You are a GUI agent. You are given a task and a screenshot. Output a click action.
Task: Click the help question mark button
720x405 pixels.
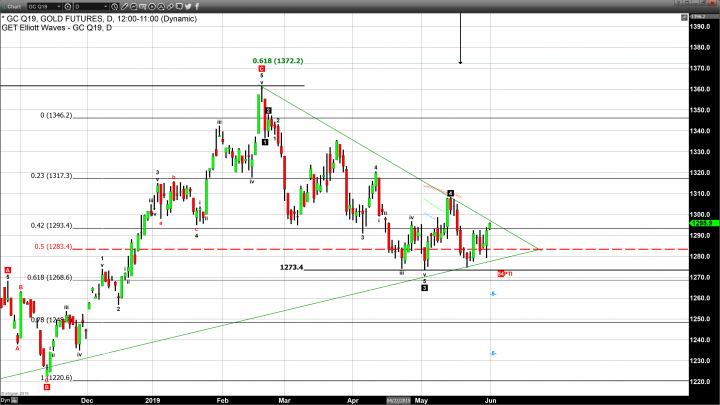point(678,2)
